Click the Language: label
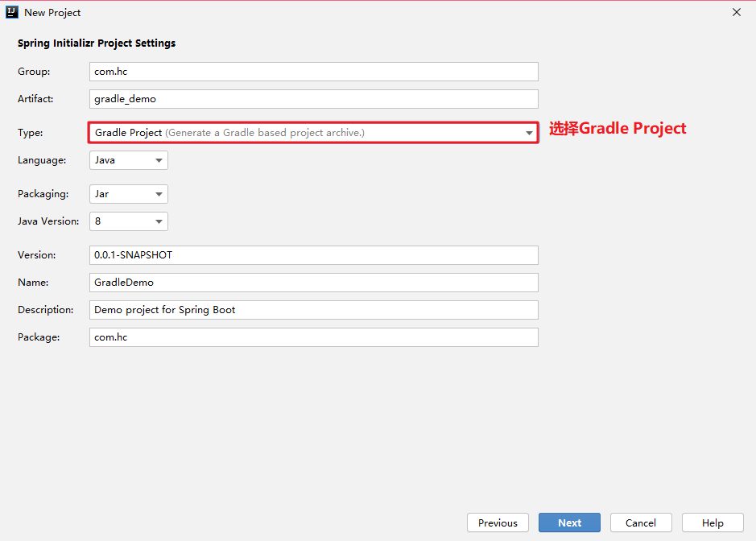The width and height of the screenshot is (756, 541). (42, 160)
